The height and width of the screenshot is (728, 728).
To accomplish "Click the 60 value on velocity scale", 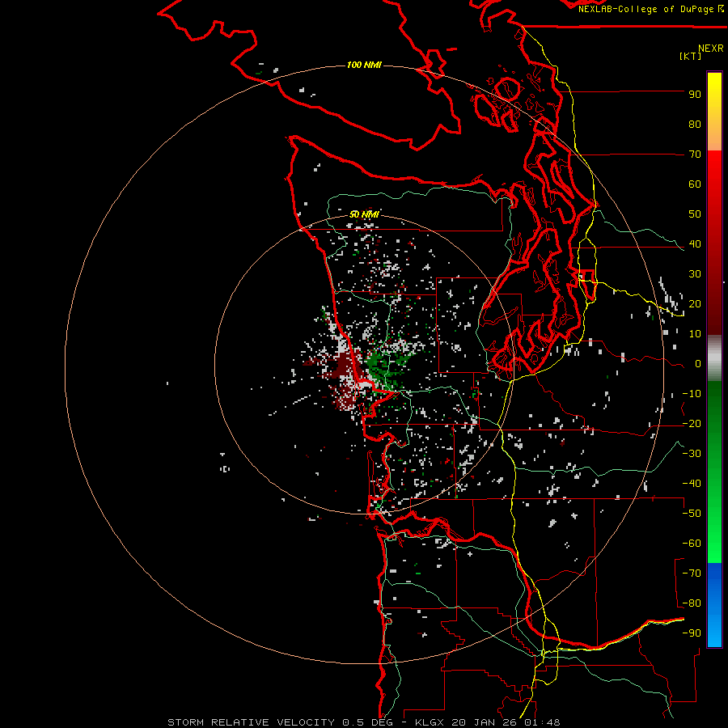I will 695,184.
